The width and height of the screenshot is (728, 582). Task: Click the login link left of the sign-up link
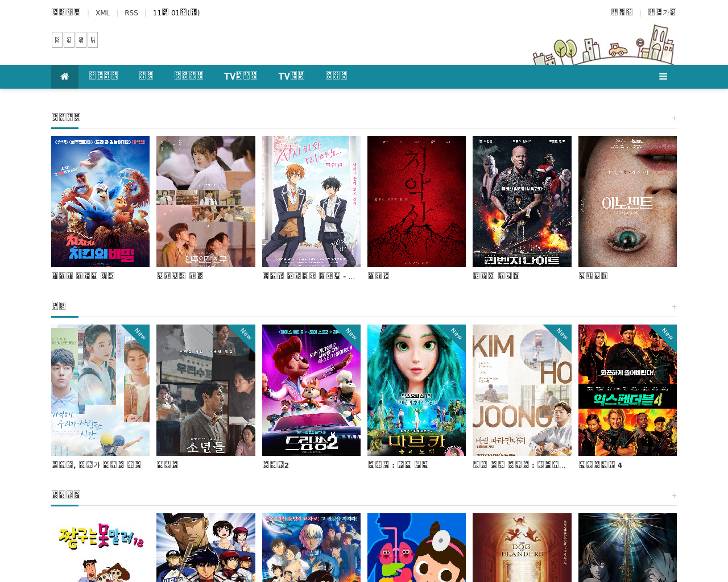[622, 13]
